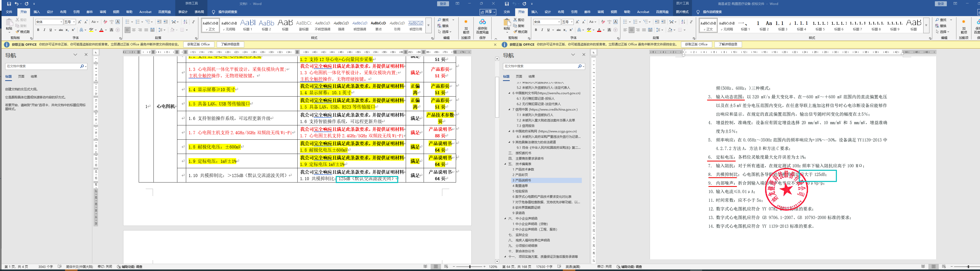Click 了解详细信息 button in right window
980x271 pixels.
point(728,45)
